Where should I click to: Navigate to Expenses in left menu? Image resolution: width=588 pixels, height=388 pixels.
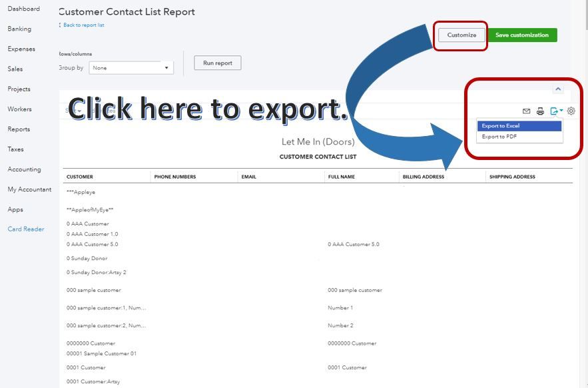tap(21, 49)
